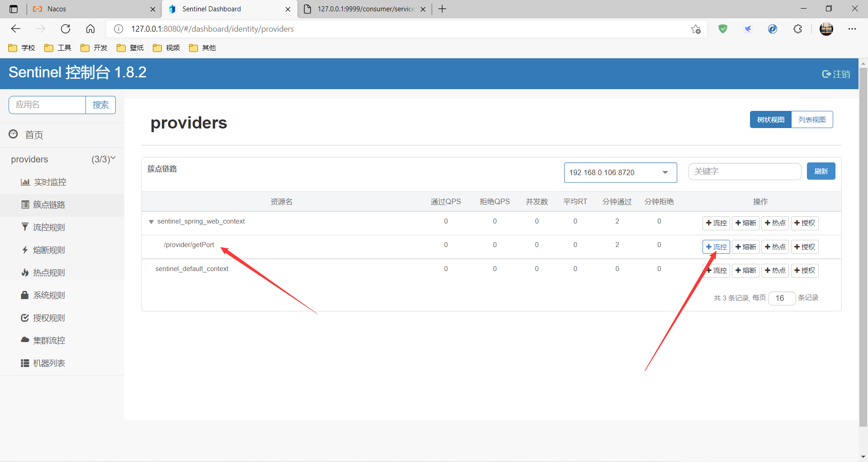The width and height of the screenshot is (868, 462).
Task: Open the 开发 bookmark folder
Action: 94,48
